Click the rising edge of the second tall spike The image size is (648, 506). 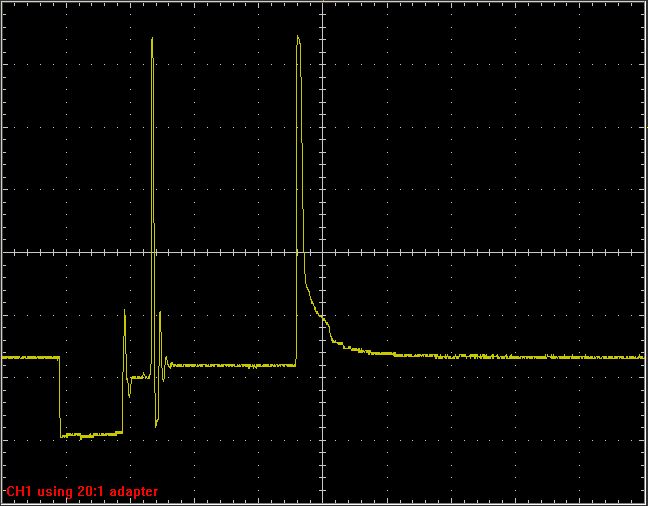click(x=297, y=200)
